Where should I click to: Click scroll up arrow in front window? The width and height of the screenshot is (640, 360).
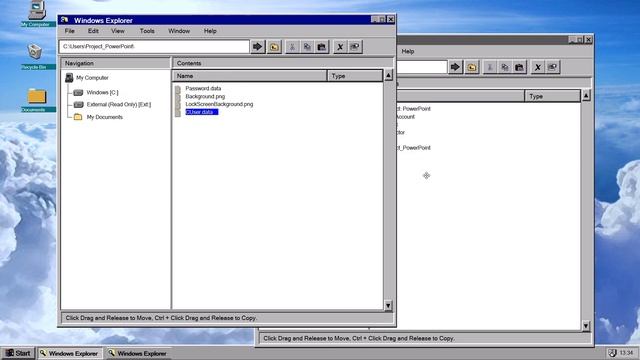pyautogui.click(x=388, y=76)
